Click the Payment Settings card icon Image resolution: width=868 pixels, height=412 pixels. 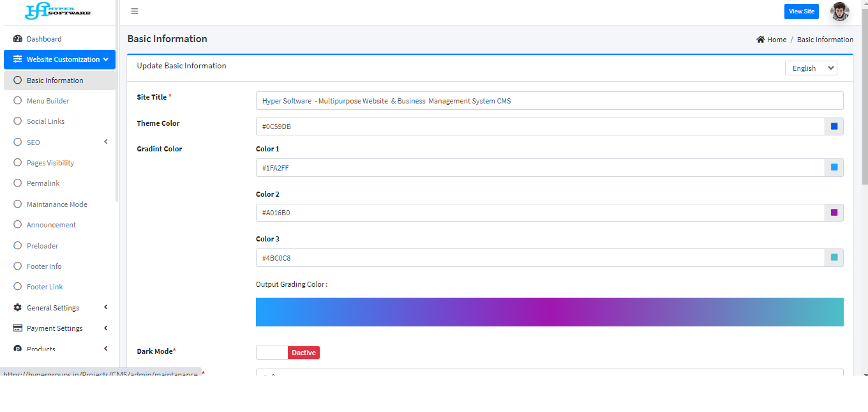pos(18,328)
